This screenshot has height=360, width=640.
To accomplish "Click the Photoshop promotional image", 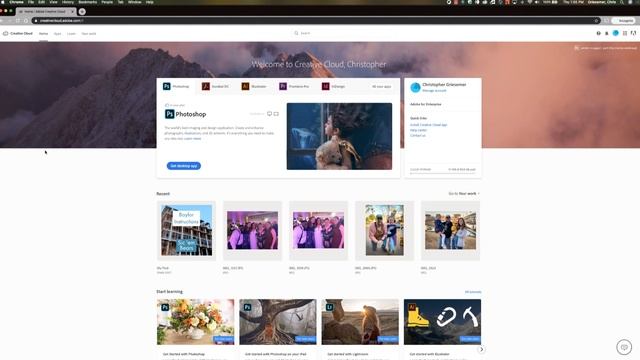I will pyautogui.click(x=339, y=136).
